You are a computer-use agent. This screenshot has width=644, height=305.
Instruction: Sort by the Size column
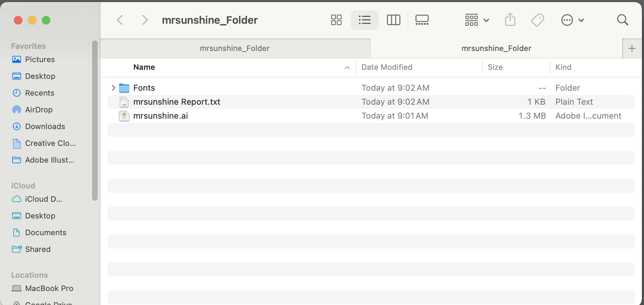click(495, 67)
